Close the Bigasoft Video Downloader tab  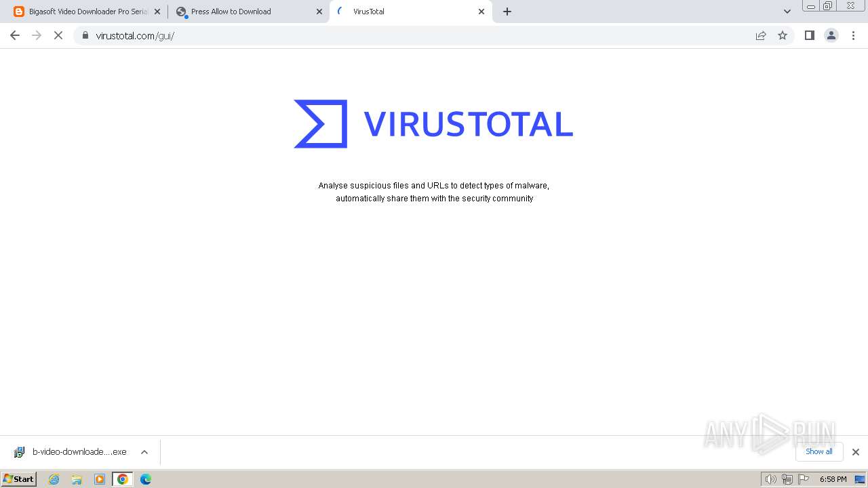click(157, 12)
